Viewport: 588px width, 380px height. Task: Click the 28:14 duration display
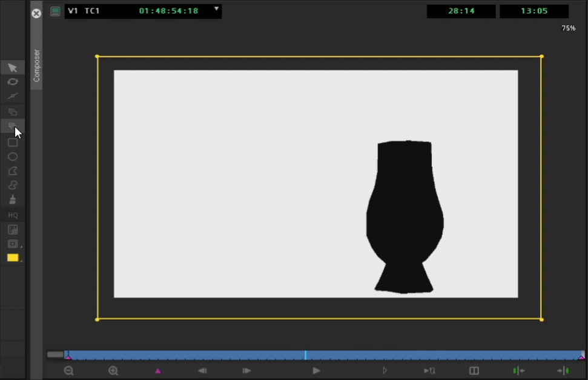461,12
